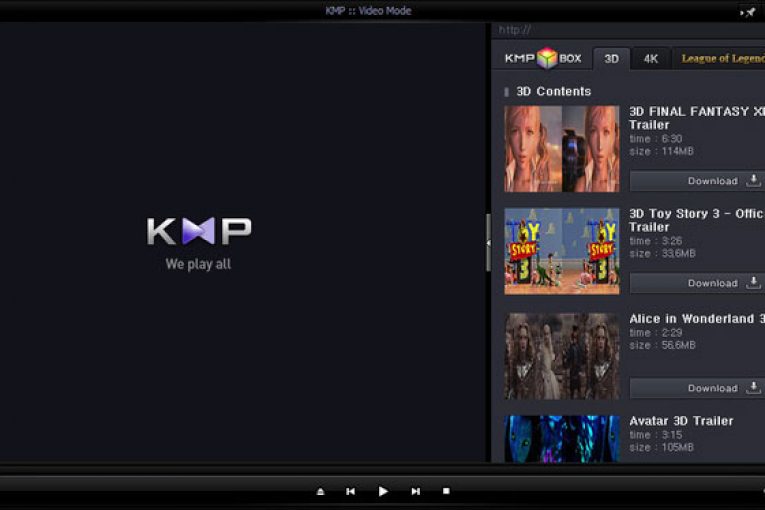This screenshot has height=510, width=765.
Task: Click the 'size : 114MB' text
Action: (x=661, y=151)
